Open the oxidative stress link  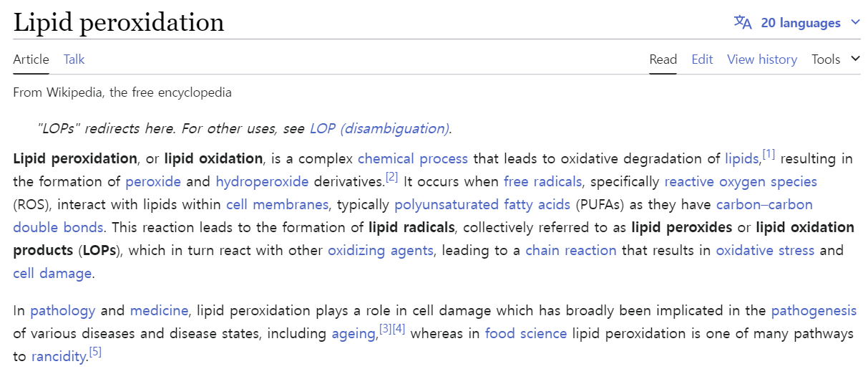[765, 250]
